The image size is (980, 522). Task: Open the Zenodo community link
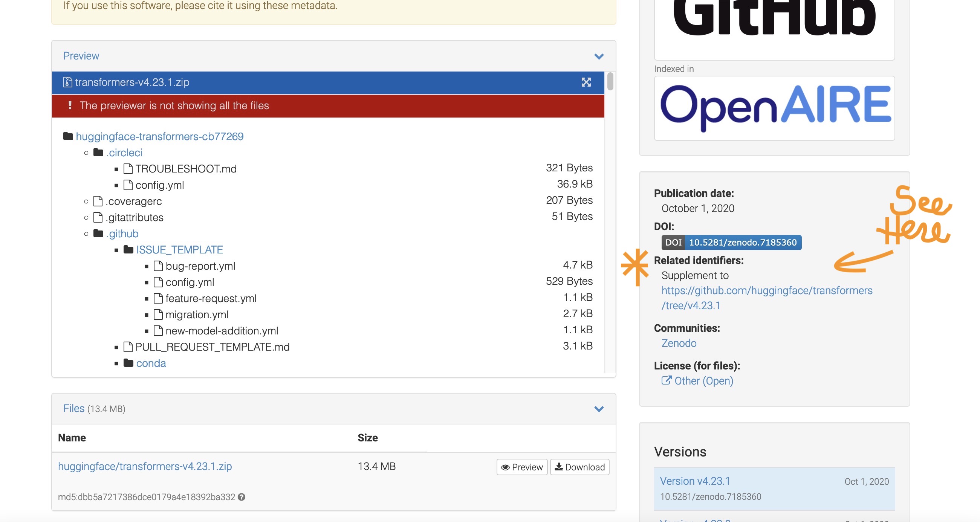[x=678, y=343]
